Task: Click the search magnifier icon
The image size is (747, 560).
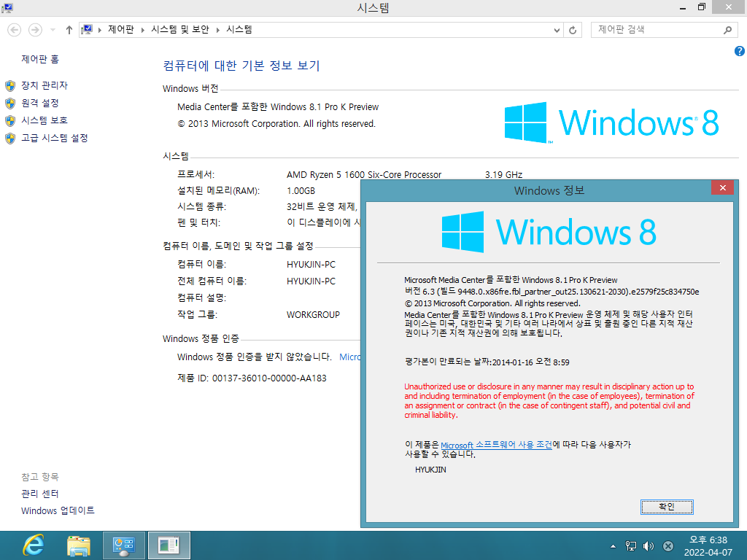Action: click(x=727, y=30)
